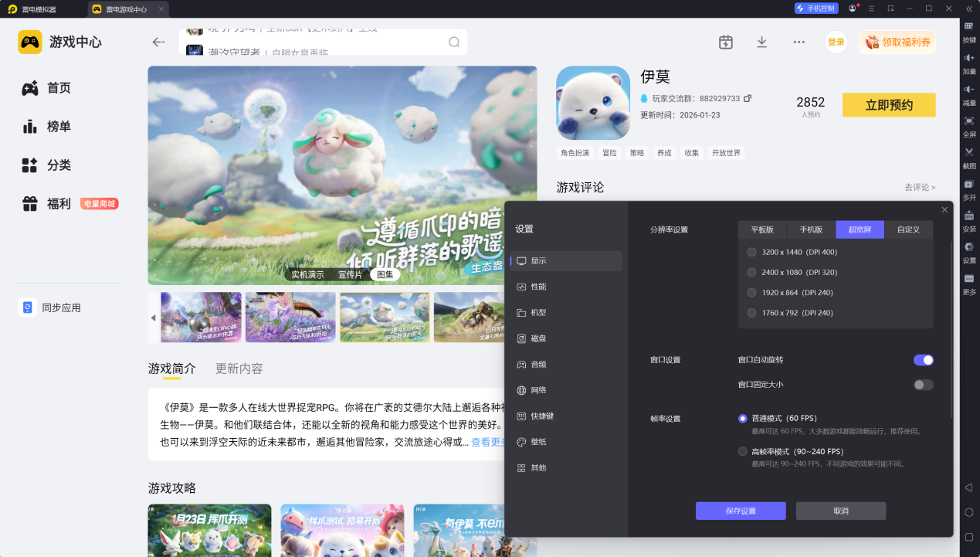Click the Android home circle button
The width and height of the screenshot is (980, 557).
click(x=969, y=512)
